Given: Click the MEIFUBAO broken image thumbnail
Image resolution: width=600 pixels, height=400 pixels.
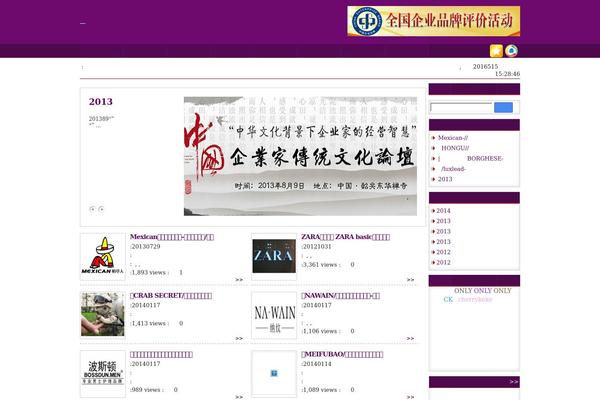Looking at the screenshot, I should pos(274,373).
